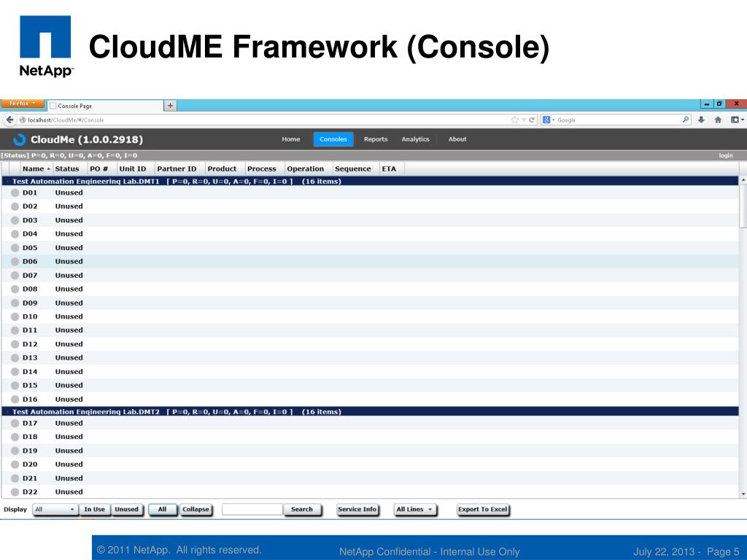Collapse the Test Automation Engineering Lab.DMT1 group
This screenshot has height=560, width=747.
[x=7, y=182]
